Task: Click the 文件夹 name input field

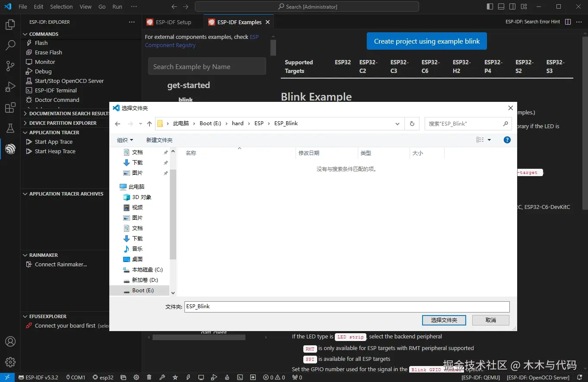Action: [347, 306]
